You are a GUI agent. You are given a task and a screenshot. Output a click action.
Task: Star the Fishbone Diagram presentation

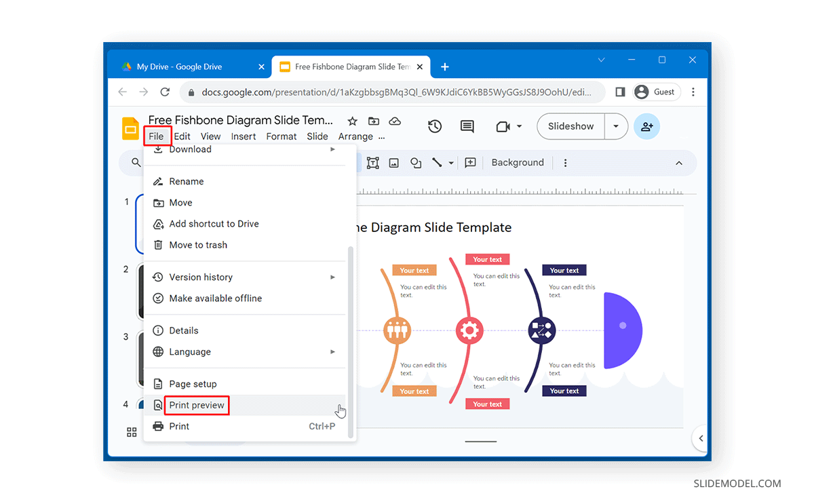(x=352, y=121)
